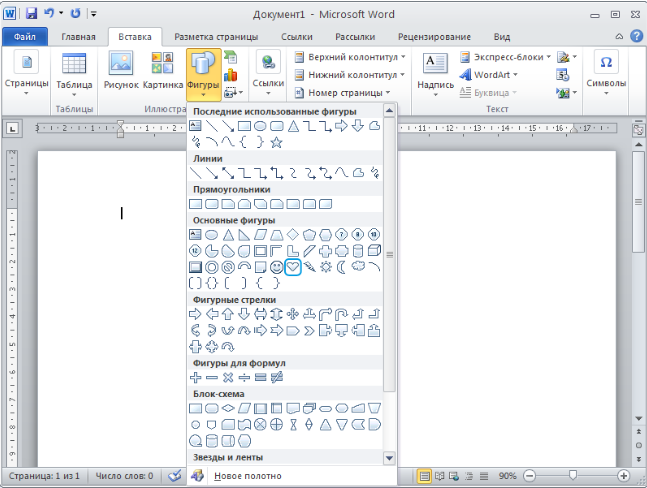Select the sun shape
Viewport: 647px width, 488px height.
point(326,267)
